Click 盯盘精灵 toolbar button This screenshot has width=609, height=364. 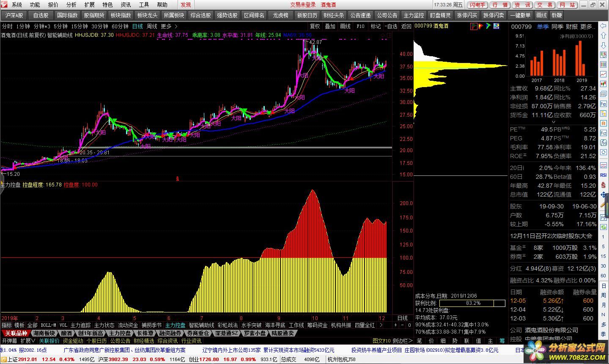coord(440,15)
